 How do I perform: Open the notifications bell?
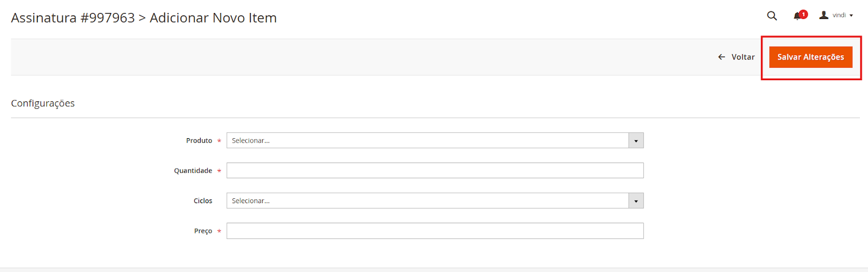tap(796, 16)
